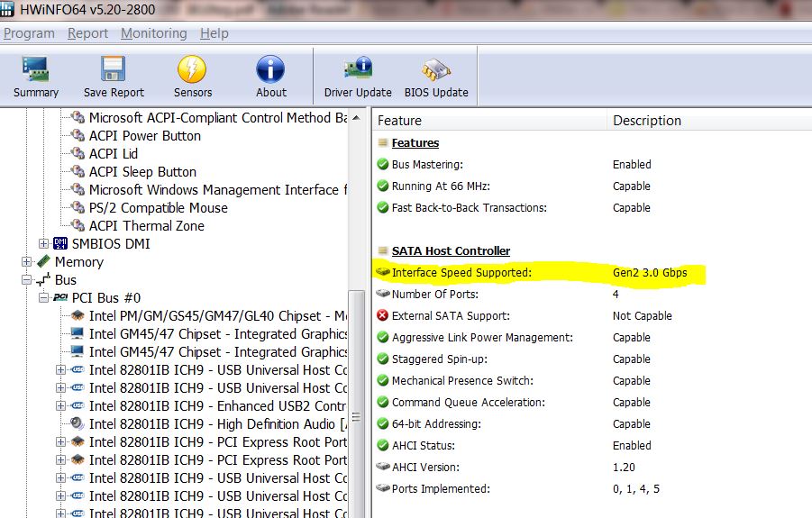The image size is (812, 518).
Task: Click the 1.20 AHCI version value
Action: 624,467
